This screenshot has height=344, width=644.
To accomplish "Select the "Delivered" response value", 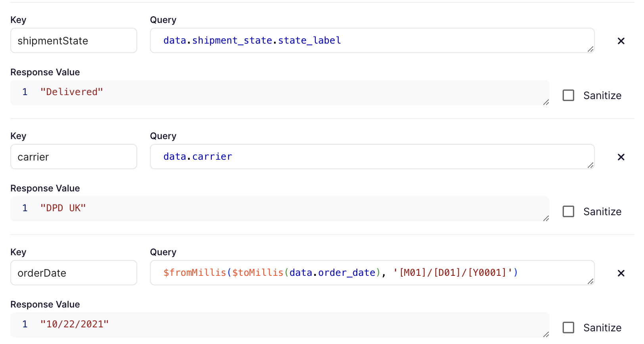I will 71,92.
